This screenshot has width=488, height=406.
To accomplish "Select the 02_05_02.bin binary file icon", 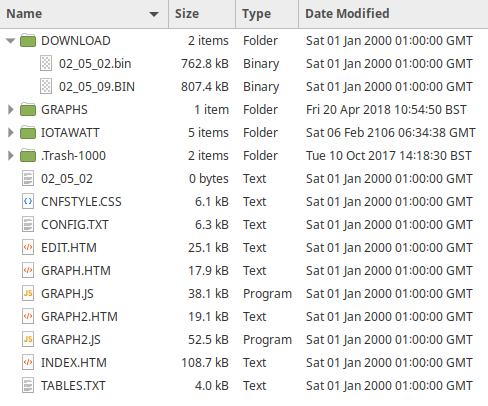I will pyautogui.click(x=46, y=64).
